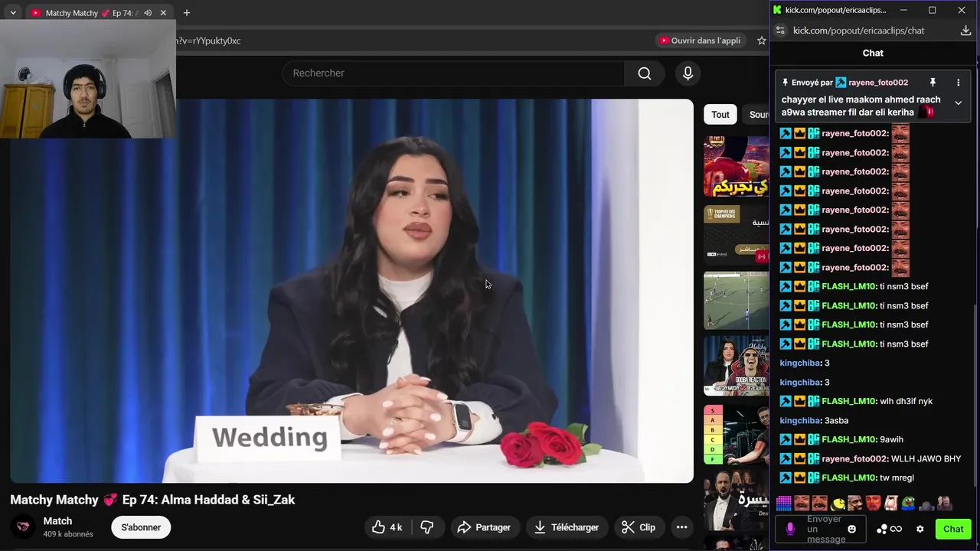Click the pin icon in Kick pinned message

coord(933,83)
